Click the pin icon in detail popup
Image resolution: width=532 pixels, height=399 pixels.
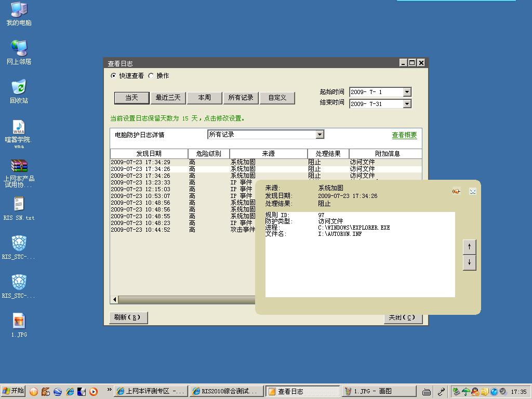(456, 191)
